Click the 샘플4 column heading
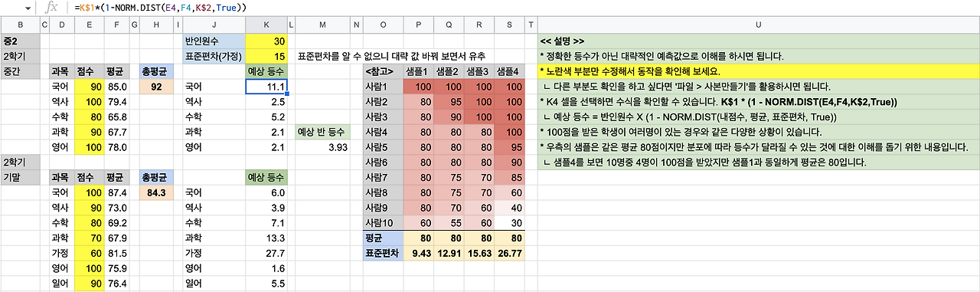Viewport: 980px width, 292px height. click(x=509, y=71)
